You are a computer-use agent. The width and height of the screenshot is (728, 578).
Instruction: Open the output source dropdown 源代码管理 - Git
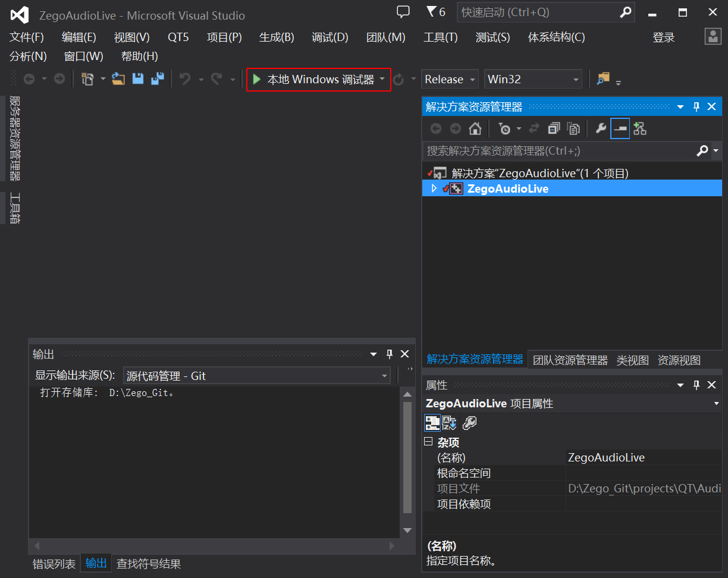pyautogui.click(x=257, y=376)
